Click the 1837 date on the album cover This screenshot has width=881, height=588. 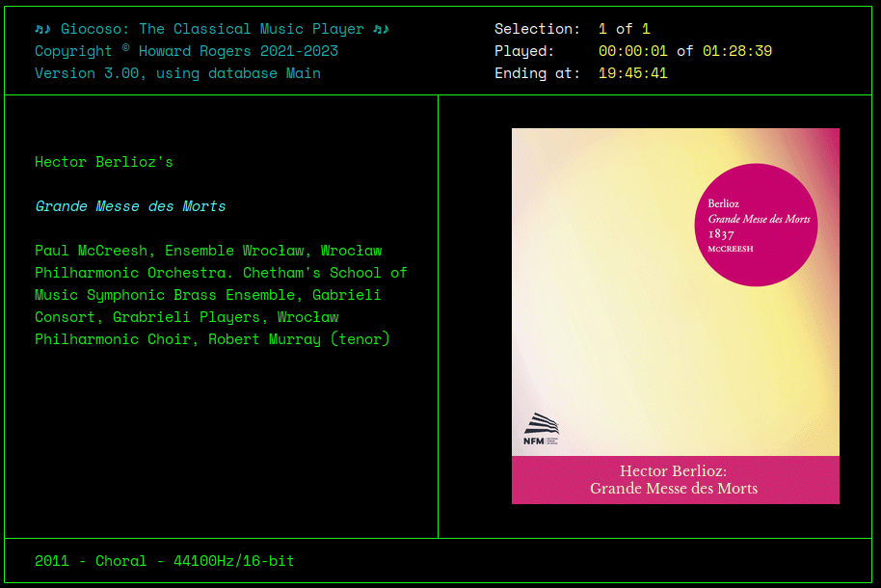pyautogui.click(x=721, y=233)
